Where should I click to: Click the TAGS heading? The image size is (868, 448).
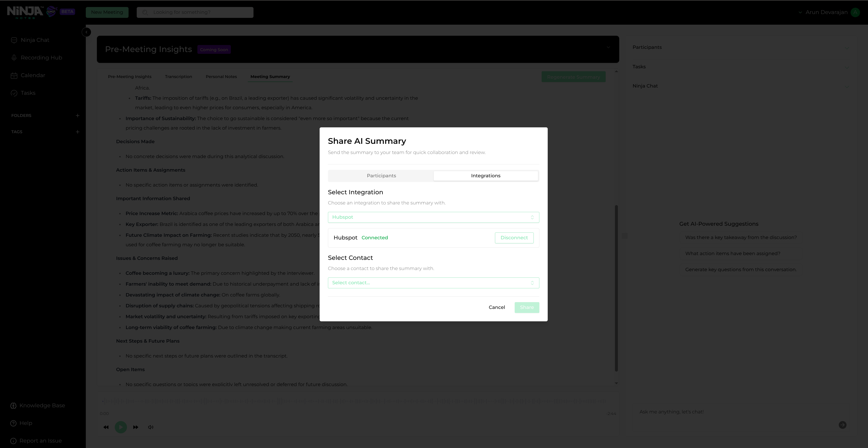point(17,132)
